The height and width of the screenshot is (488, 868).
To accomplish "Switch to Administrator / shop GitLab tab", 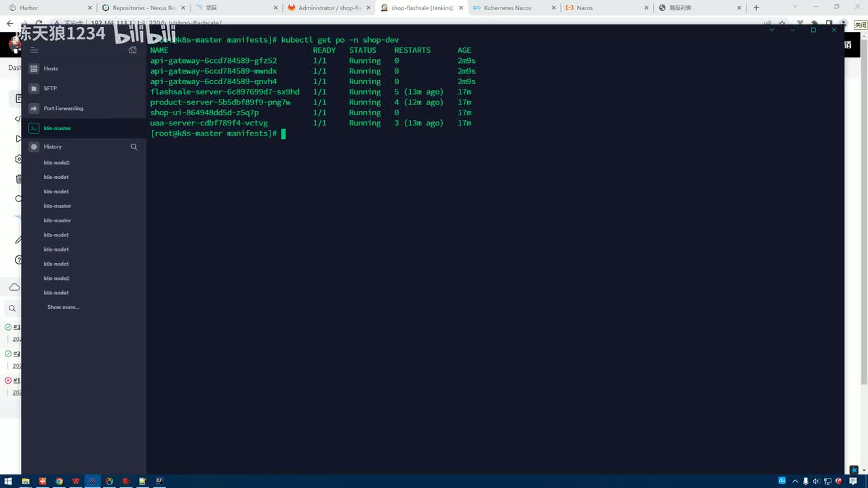I will click(328, 7).
